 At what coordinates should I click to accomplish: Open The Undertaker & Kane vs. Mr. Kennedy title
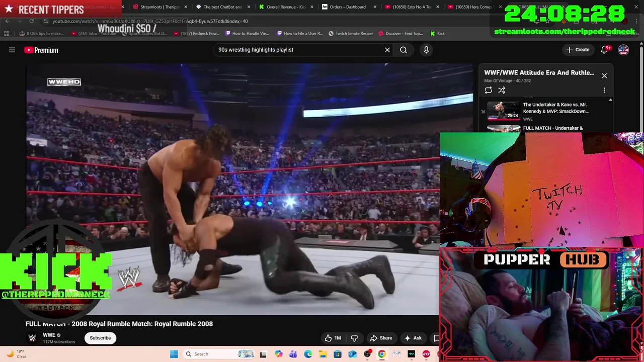coord(555,108)
